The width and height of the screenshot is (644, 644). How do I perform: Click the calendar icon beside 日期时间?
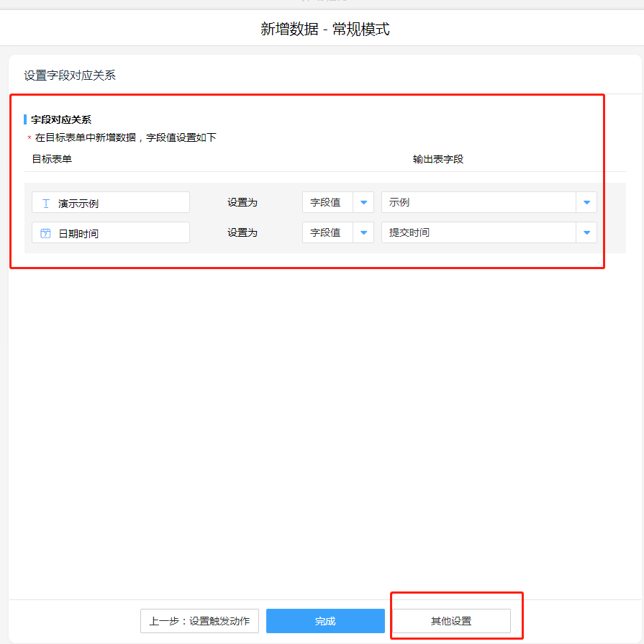(45, 233)
